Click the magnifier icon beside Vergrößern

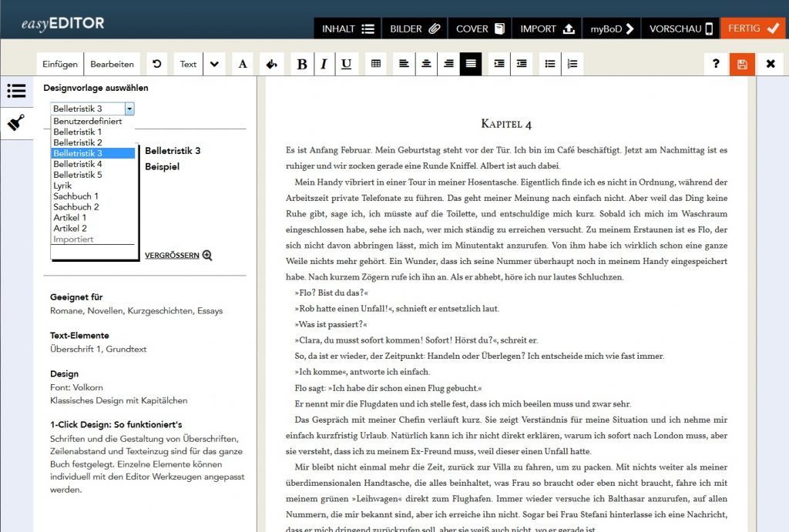click(207, 256)
